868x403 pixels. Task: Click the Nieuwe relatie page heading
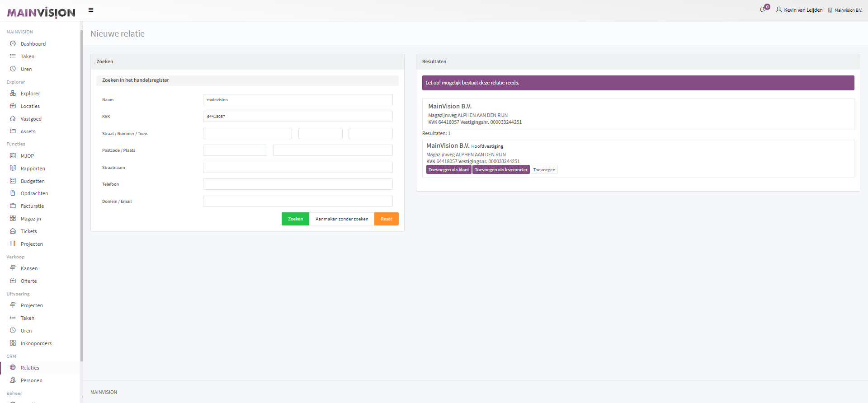click(118, 34)
